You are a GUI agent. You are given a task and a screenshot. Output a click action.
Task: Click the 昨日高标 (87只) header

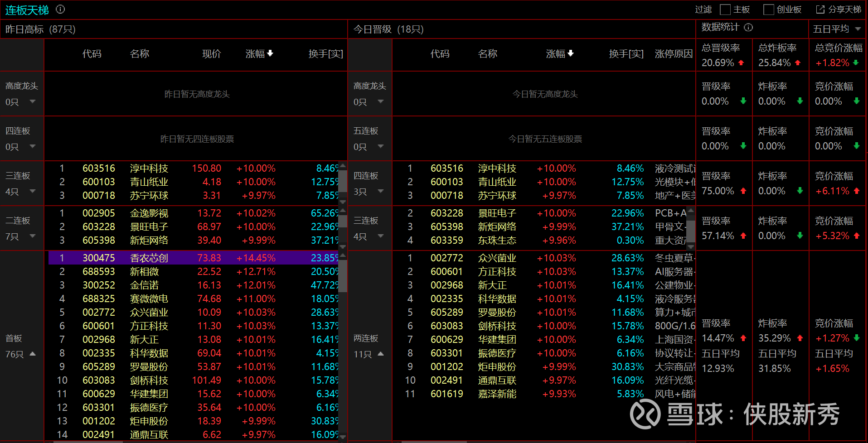point(40,29)
